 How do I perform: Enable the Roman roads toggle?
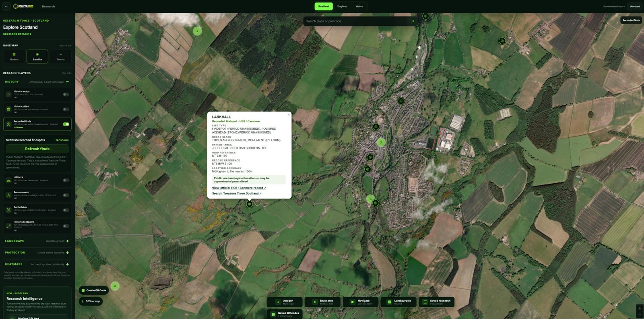click(66, 195)
